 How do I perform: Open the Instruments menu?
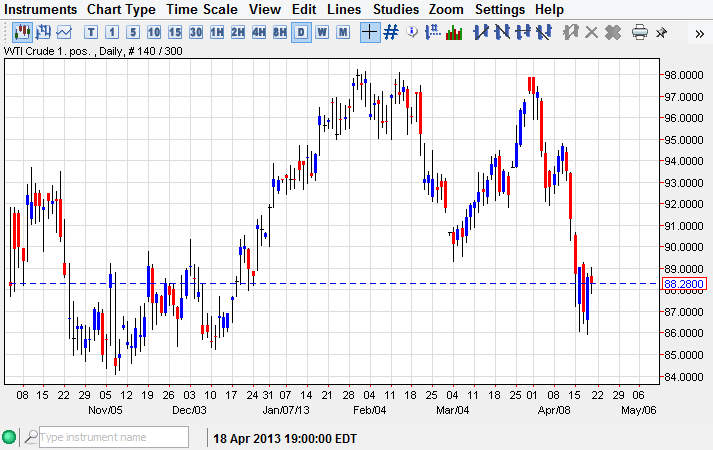click(x=41, y=9)
